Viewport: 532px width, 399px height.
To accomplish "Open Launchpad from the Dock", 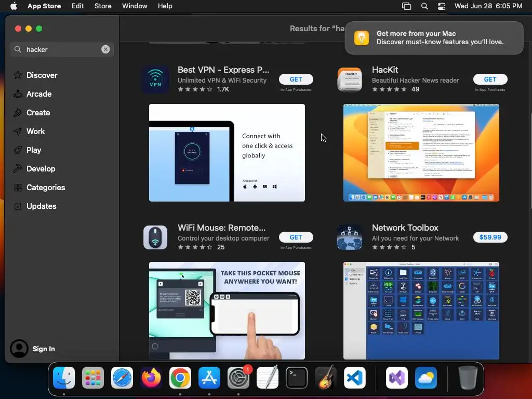I will [92, 378].
